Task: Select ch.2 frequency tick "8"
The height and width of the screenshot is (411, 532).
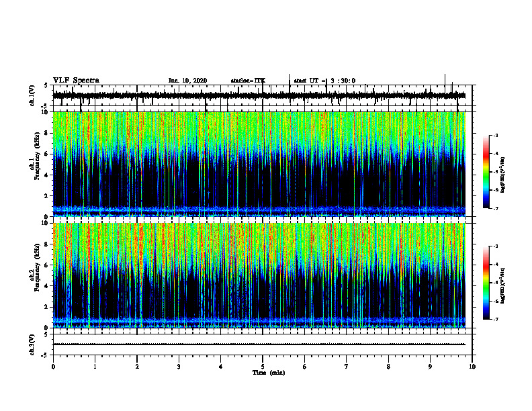Action: [48, 244]
